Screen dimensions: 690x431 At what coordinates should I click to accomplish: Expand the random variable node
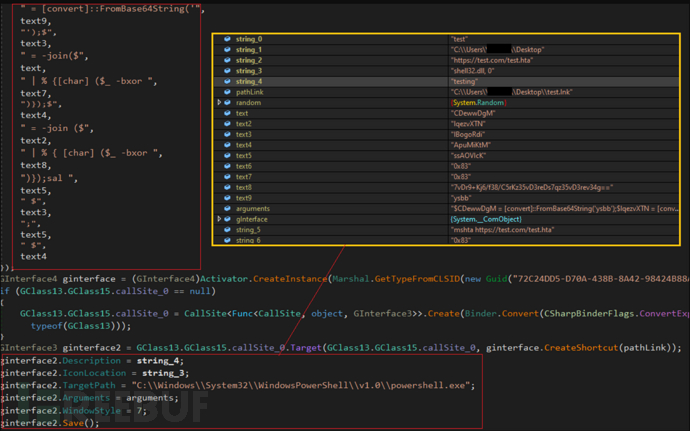(x=219, y=102)
